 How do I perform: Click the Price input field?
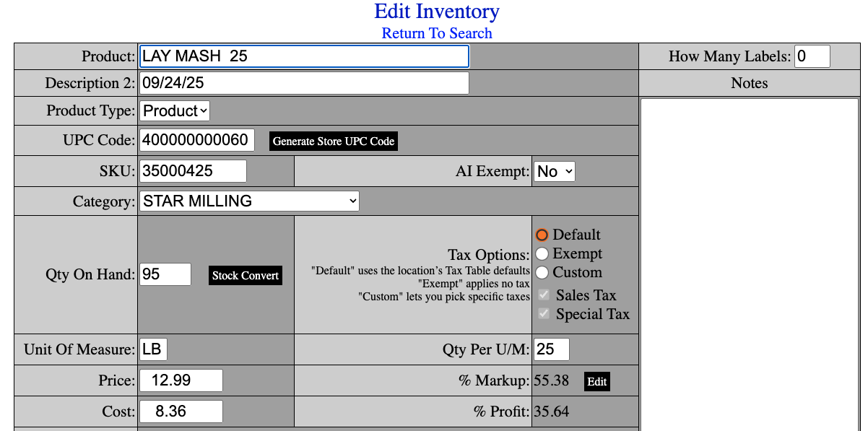click(x=181, y=380)
